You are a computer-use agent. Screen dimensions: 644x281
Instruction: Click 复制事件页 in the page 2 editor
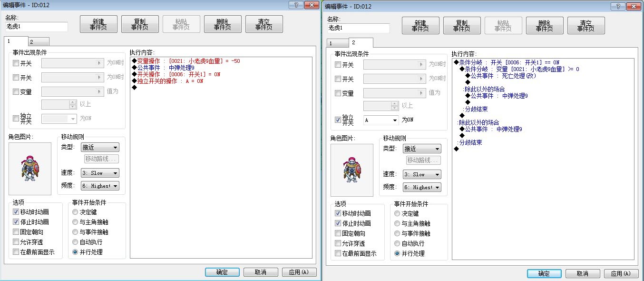click(x=462, y=26)
